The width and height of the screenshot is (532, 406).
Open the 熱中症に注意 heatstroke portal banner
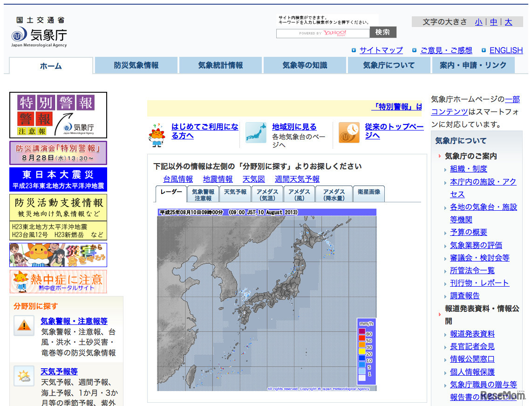[x=58, y=282]
